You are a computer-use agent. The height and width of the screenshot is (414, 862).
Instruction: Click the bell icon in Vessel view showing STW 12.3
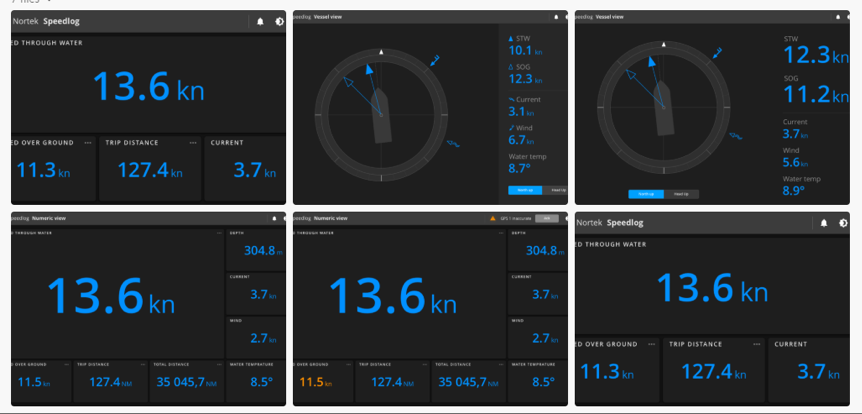pyautogui.click(x=838, y=17)
